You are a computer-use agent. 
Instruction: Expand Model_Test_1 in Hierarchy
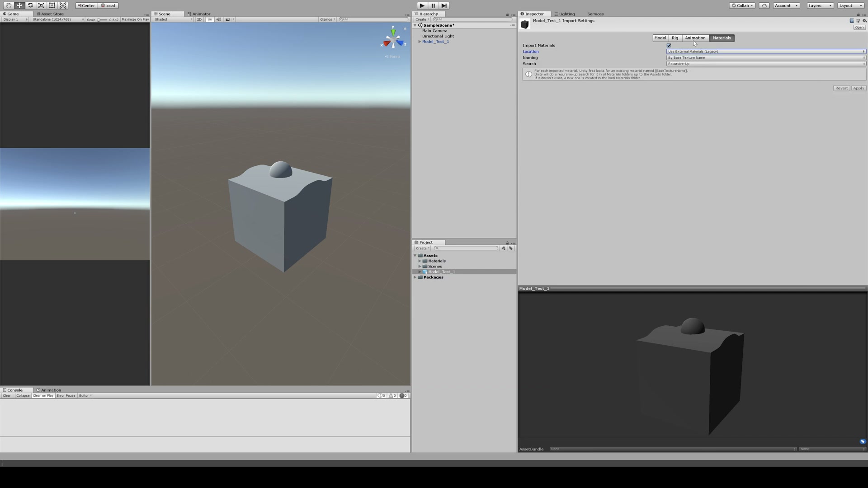point(420,42)
